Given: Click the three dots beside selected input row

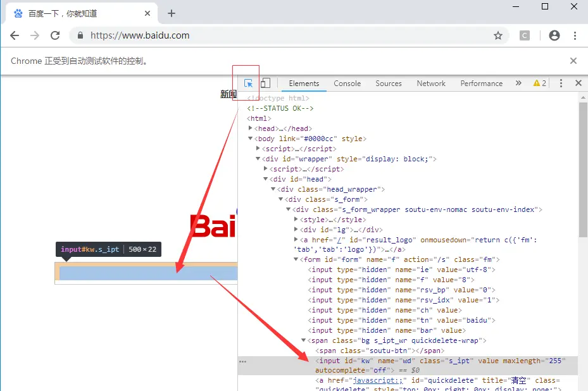Looking at the screenshot, I should 242,362.
